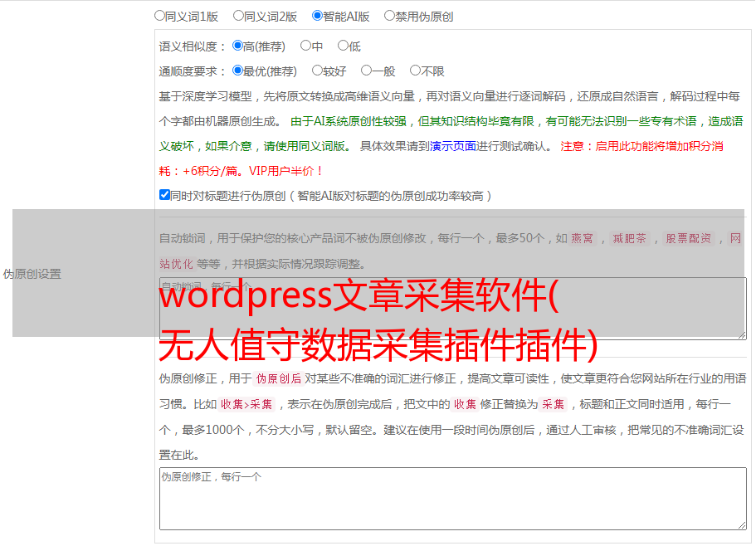Set 通顺度要求 to 较好

click(x=317, y=71)
